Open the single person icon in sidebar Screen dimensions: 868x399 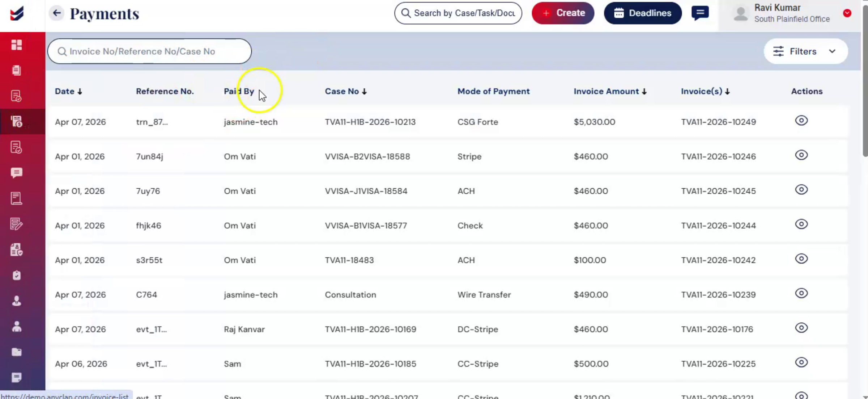17,301
